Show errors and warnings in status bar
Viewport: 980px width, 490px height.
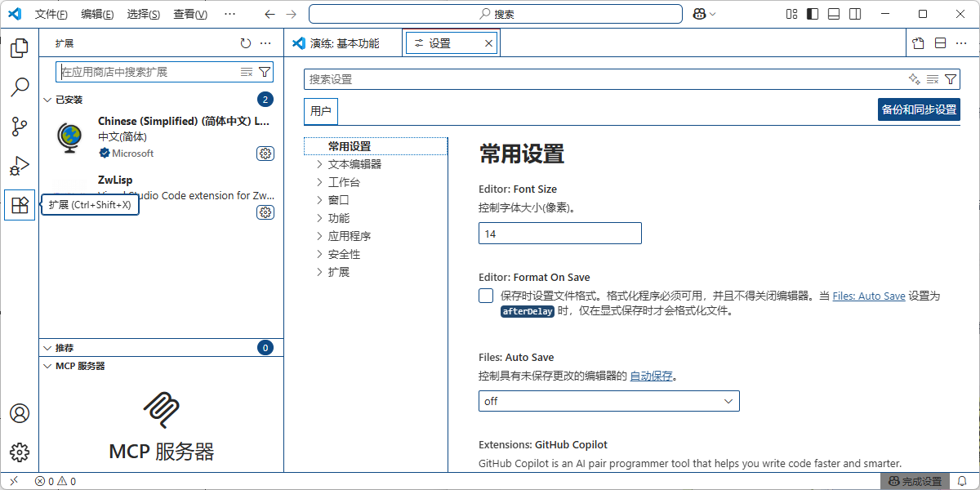click(x=56, y=481)
